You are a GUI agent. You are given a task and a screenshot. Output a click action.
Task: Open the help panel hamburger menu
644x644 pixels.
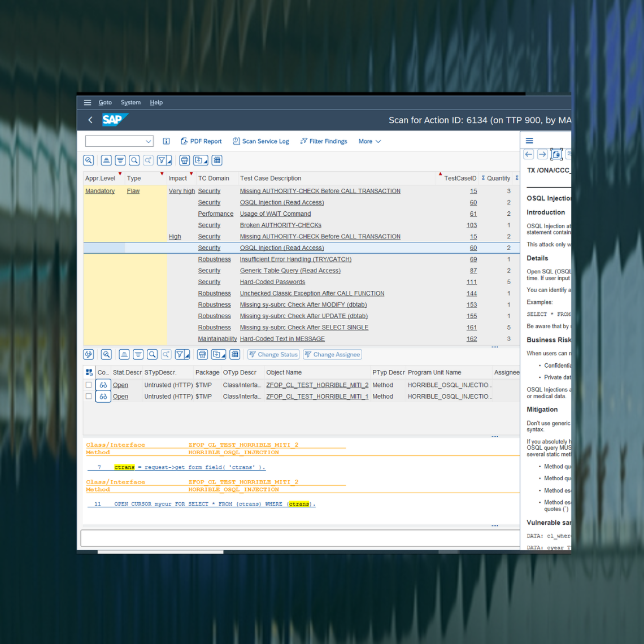[529, 141]
